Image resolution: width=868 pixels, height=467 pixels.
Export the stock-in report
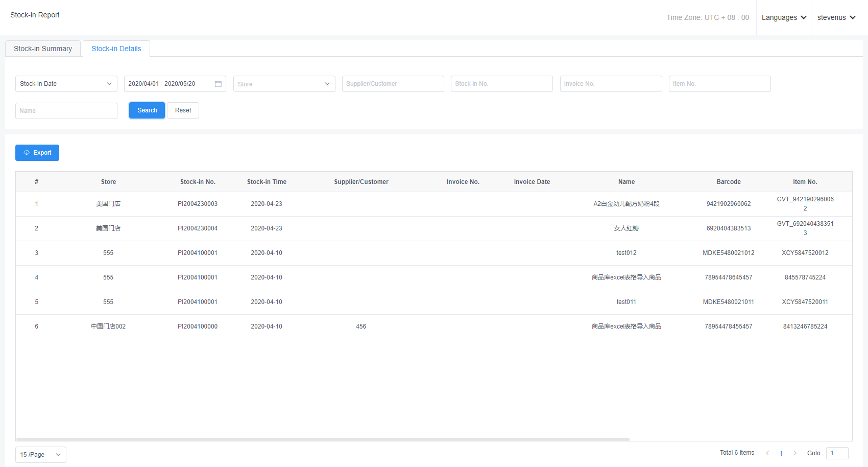(x=37, y=153)
